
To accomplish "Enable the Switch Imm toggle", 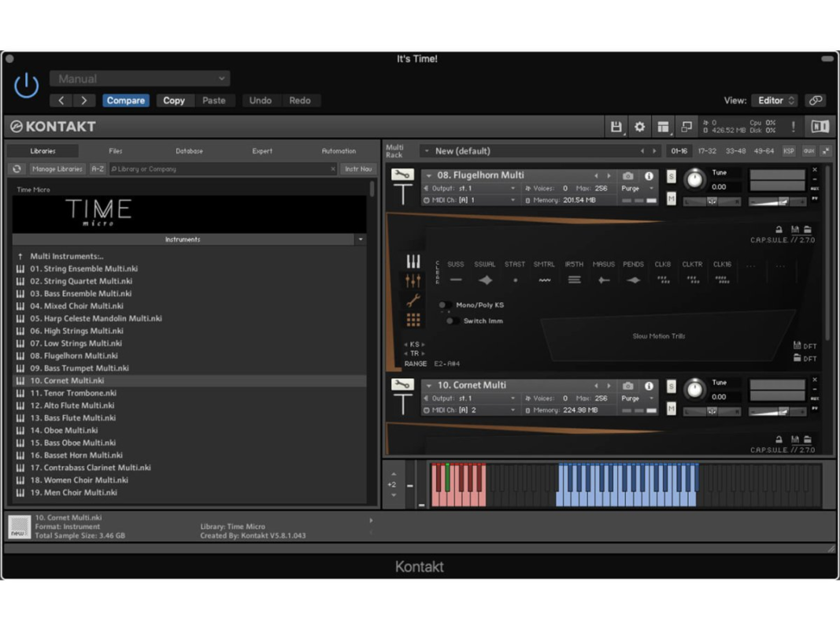I will pos(451,321).
